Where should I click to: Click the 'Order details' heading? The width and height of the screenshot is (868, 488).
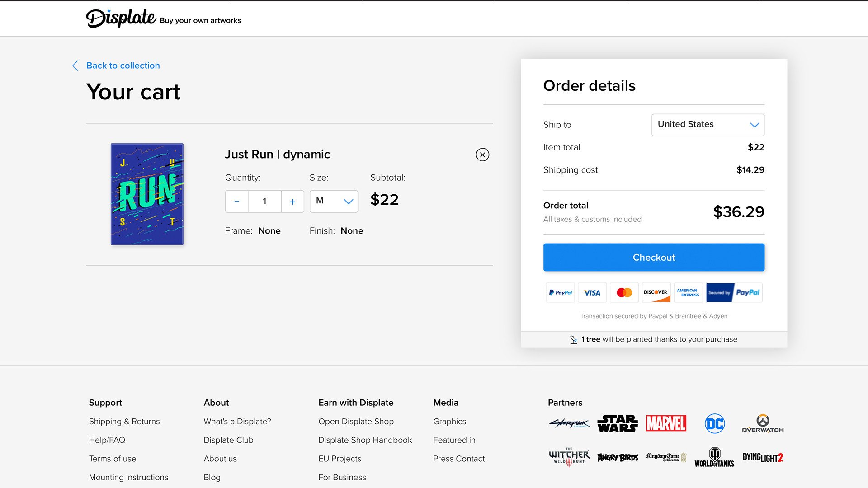pyautogui.click(x=589, y=86)
